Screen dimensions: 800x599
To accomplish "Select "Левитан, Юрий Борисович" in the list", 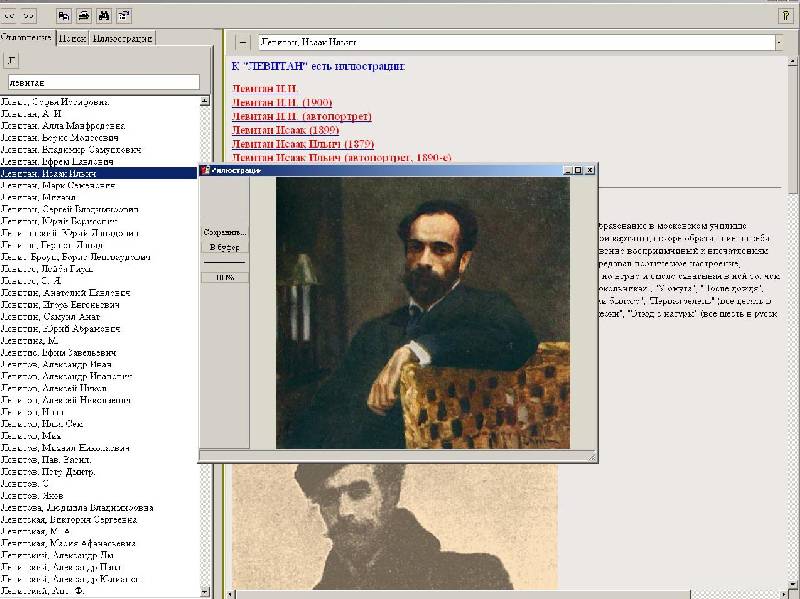I will 59,221.
